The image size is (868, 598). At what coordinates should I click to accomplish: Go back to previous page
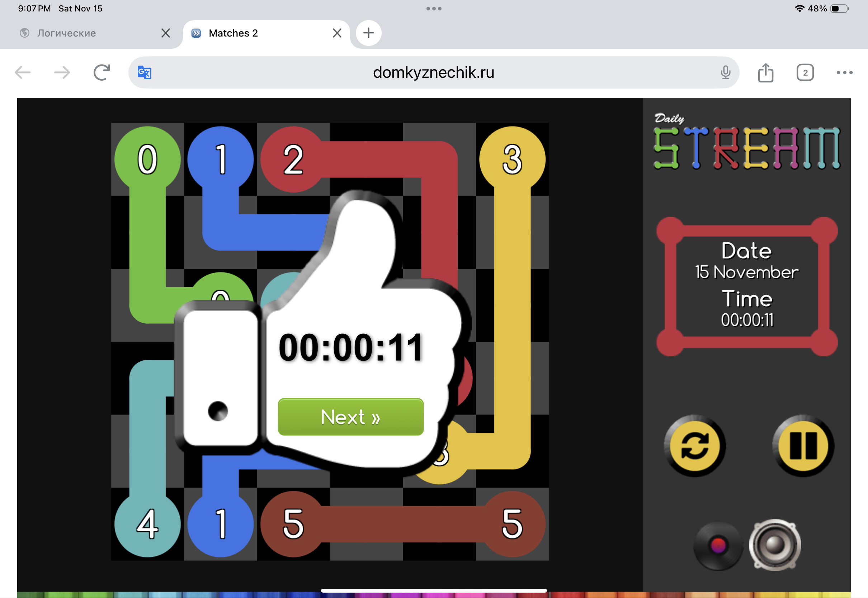point(23,72)
